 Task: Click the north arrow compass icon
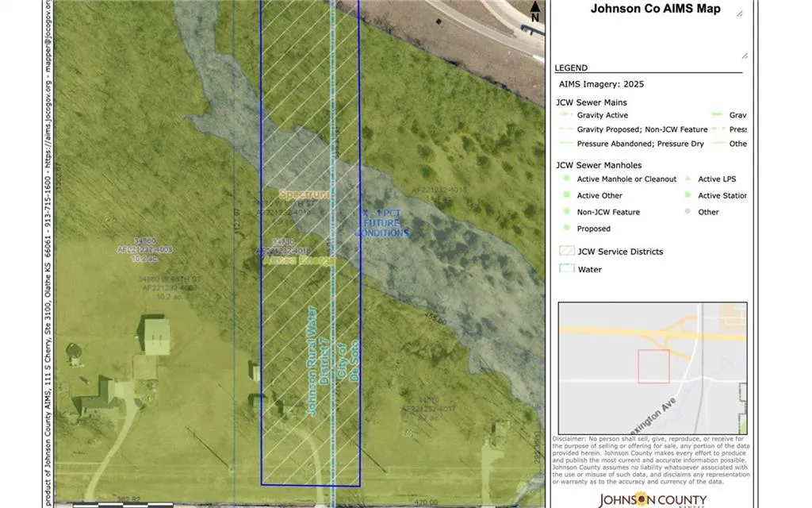tap(535, 11)
